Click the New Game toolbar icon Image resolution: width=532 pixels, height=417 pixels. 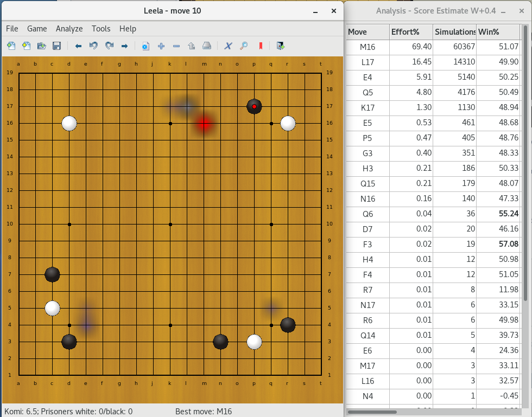coord(11,46)
